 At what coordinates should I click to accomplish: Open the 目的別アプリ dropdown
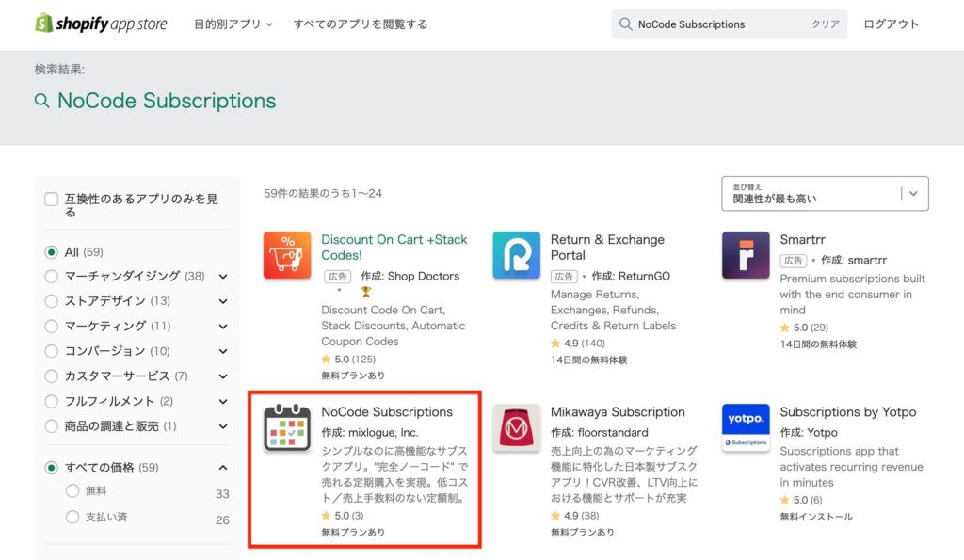click(231, 24)
